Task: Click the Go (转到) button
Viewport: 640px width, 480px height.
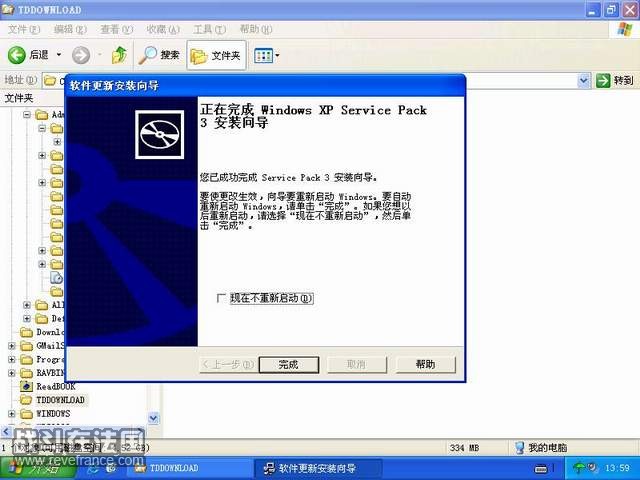Action: click(x=615, y=80)
